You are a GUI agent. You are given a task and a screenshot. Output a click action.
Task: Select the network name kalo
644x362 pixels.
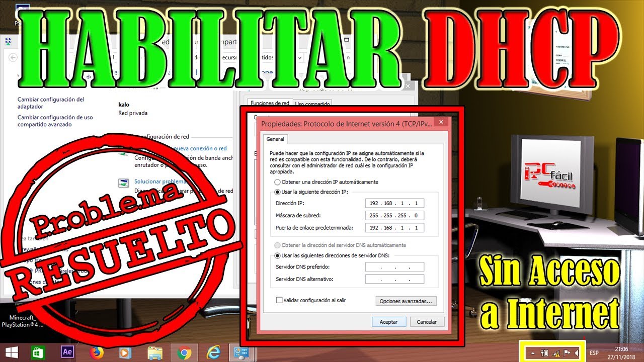click(124, 104)
